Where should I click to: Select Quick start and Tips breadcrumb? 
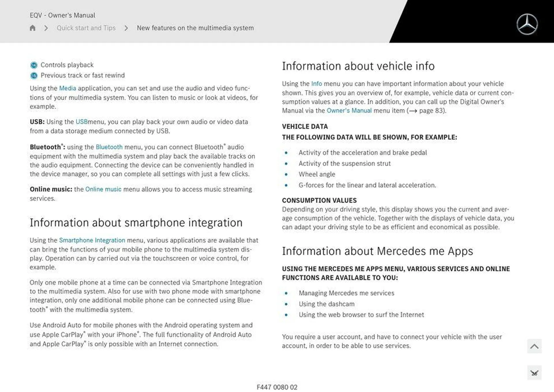pos(86,28)
